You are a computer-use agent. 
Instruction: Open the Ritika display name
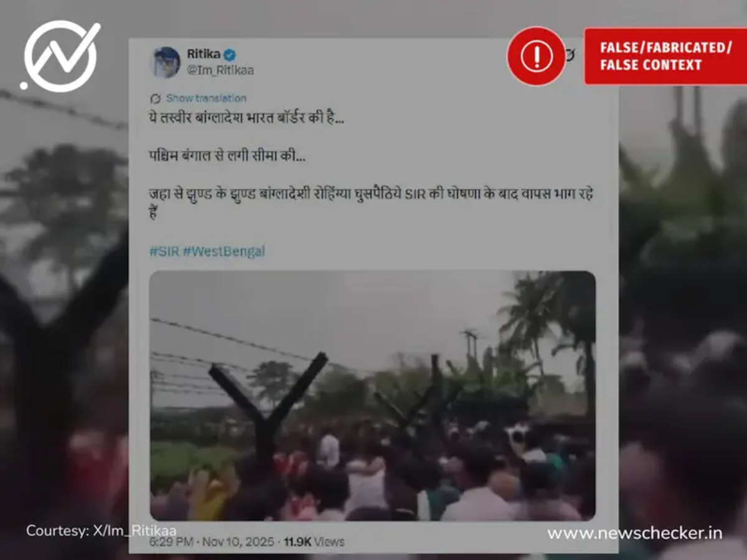pyautogui.click(x=204, y=54)
